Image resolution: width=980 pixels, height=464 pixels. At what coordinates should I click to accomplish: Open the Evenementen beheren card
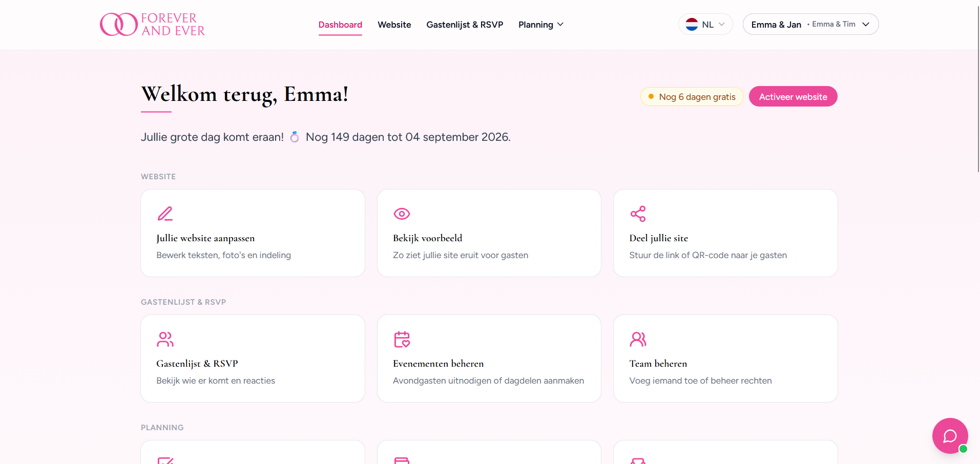pos(489,358)
